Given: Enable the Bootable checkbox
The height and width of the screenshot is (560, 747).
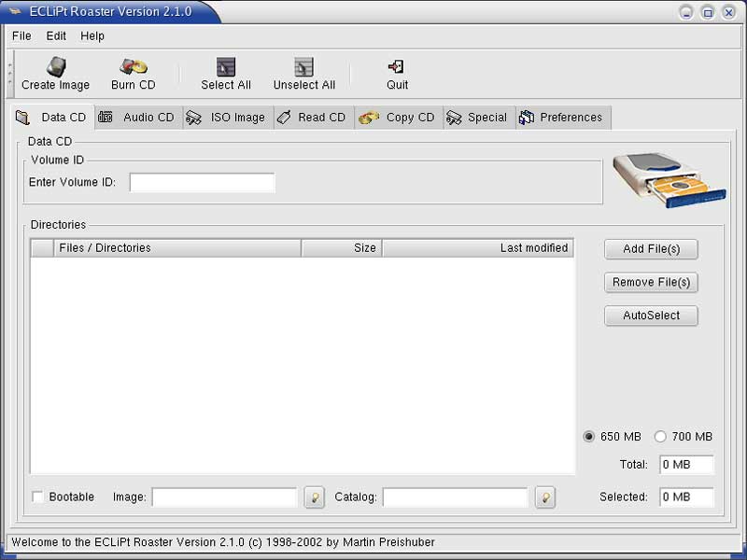Looking at the screenshot, I should tap(38, 497).
